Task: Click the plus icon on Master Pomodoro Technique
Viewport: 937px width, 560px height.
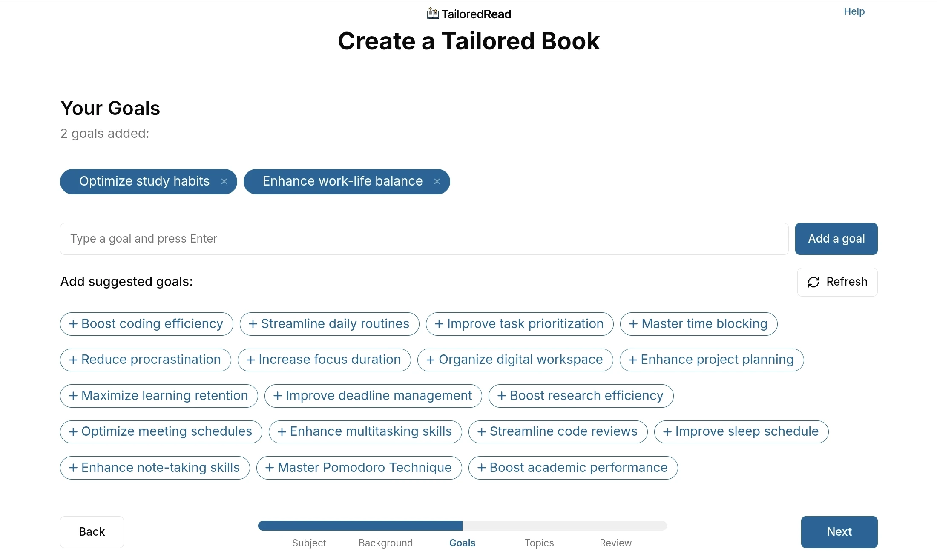Action: point(270,468)
